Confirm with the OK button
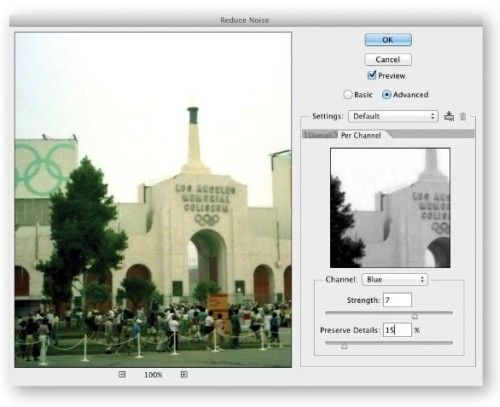This screenshot has width=500, height=407. (388, 40)
